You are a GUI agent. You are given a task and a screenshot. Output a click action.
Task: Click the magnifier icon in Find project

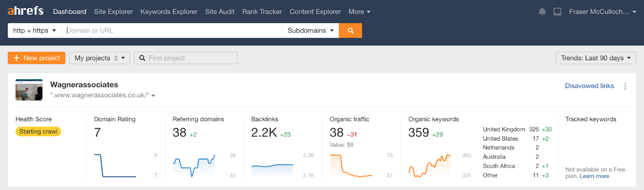pos(142,58)
